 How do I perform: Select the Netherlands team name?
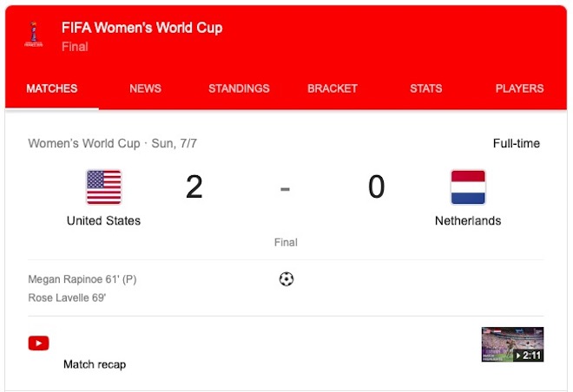point(468,221)
